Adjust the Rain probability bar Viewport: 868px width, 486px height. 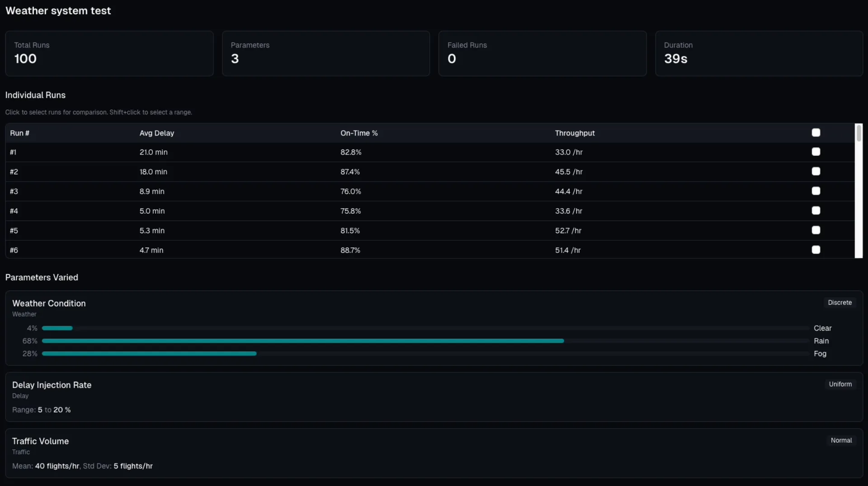coord(303,341)
